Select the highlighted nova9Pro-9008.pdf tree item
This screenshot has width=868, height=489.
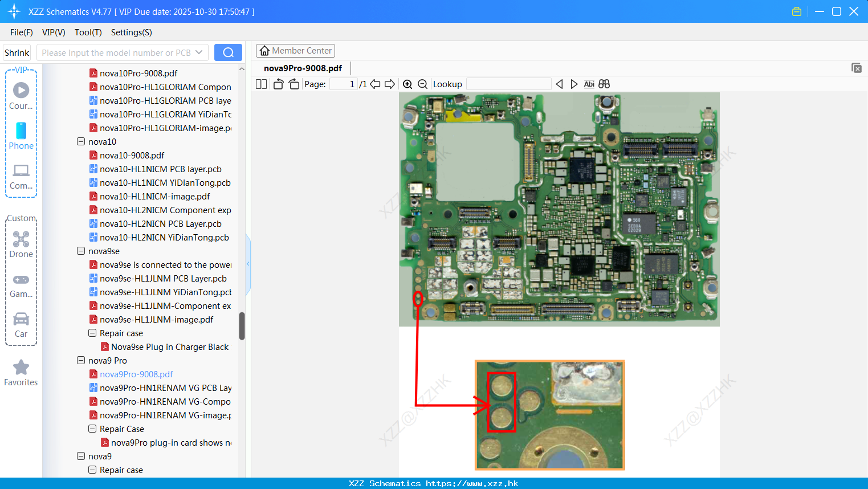(x=131, y=374)
